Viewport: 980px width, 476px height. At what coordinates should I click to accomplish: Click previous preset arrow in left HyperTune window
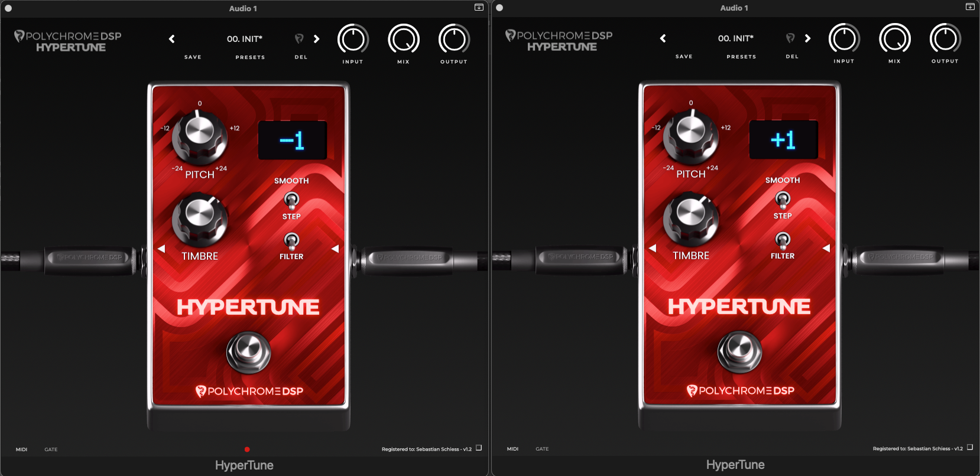click(x=172, y=39)
